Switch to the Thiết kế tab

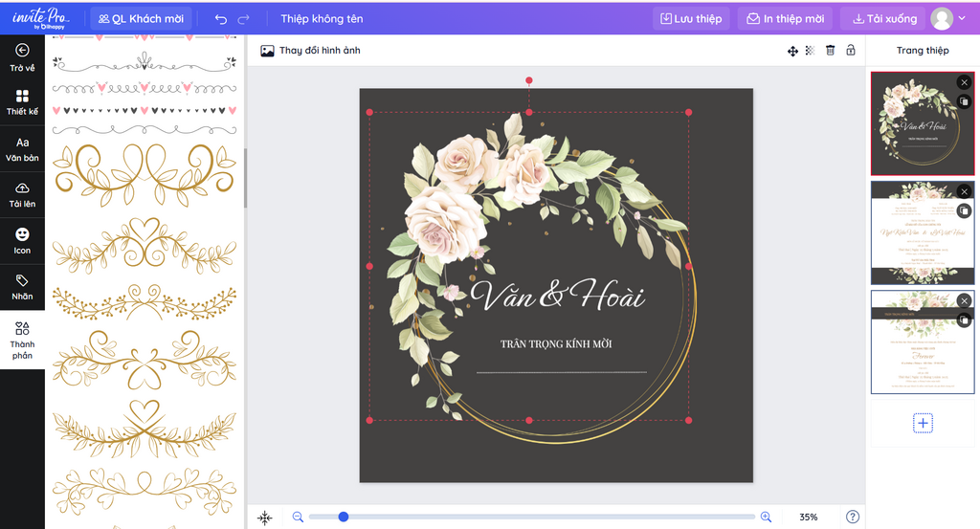[x=22, y=102]
